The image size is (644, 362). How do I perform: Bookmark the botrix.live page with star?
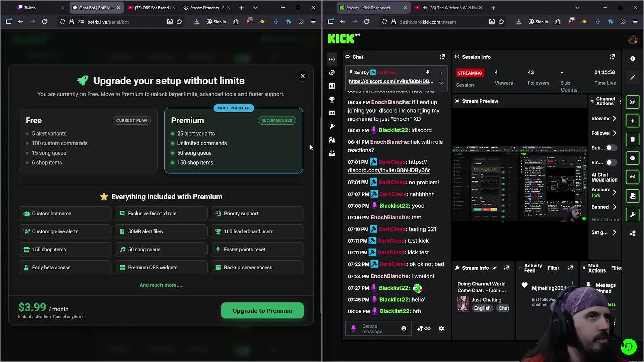[179, 22]
